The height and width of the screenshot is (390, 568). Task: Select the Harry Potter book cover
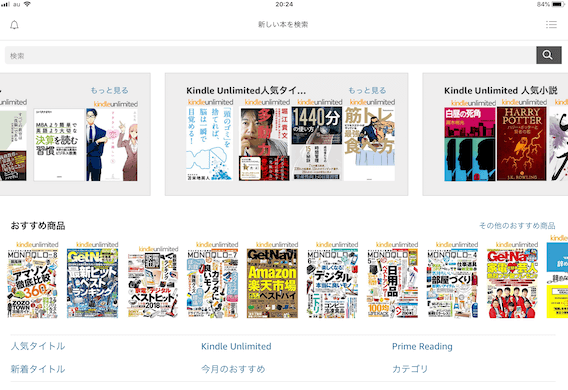click(522, 143)
